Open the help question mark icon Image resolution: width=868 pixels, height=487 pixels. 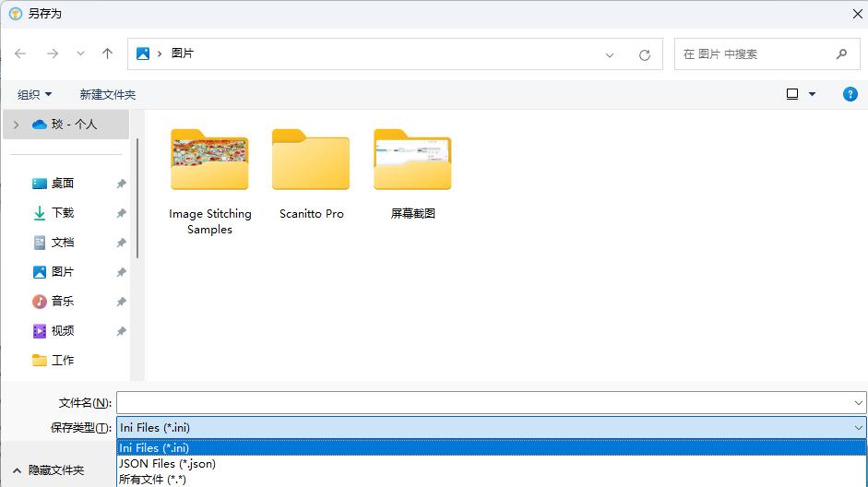[850, 94]
